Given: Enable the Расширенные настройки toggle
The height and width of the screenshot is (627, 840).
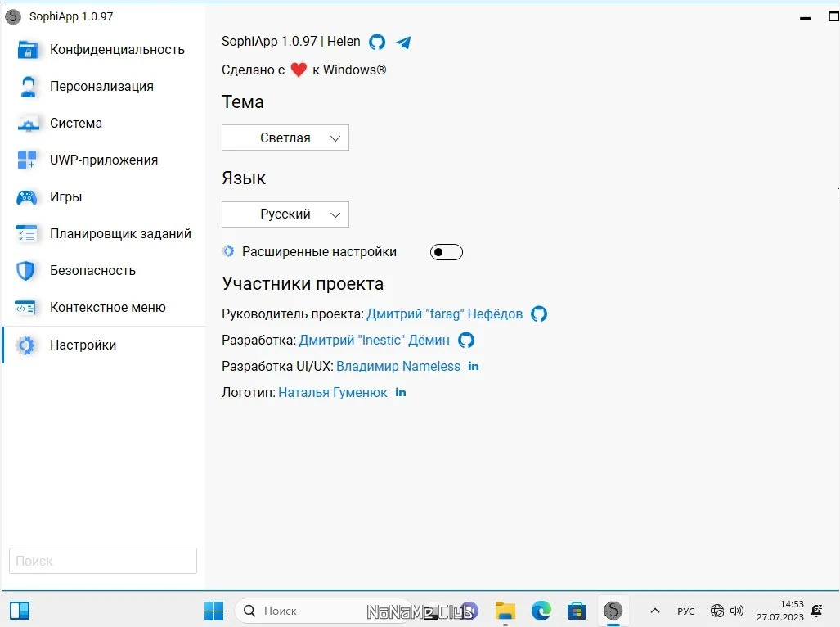Looking at the screenshot, I should pos(447,252).
